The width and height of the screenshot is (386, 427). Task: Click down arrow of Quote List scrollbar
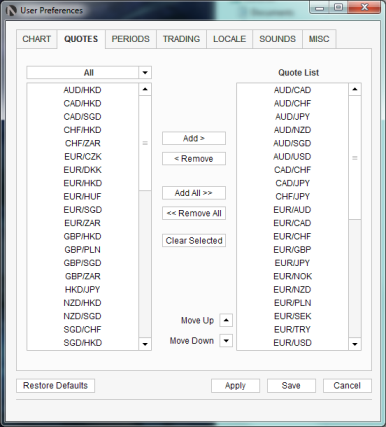[355, 344]
